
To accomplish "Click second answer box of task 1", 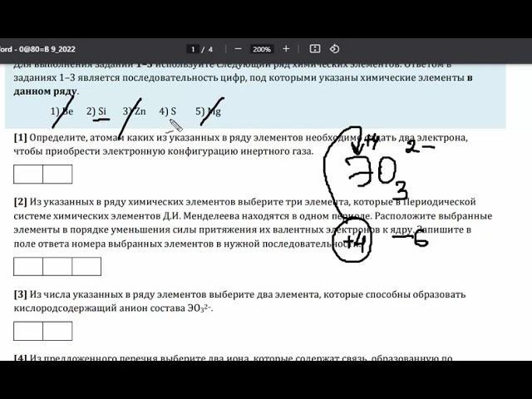I will (57, 174).
